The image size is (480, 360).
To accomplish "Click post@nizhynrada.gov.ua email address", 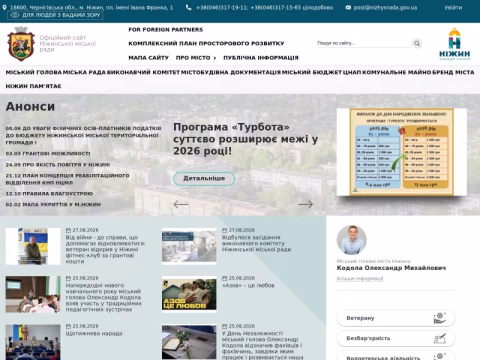I will tap(385, 7).
